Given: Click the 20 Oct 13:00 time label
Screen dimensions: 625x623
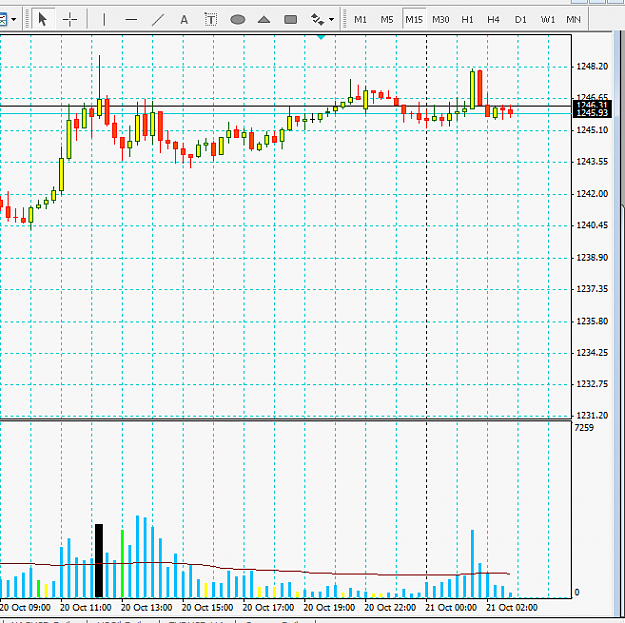Looking at the screenshot, I should pyautogui.click(x=146, y=607).
